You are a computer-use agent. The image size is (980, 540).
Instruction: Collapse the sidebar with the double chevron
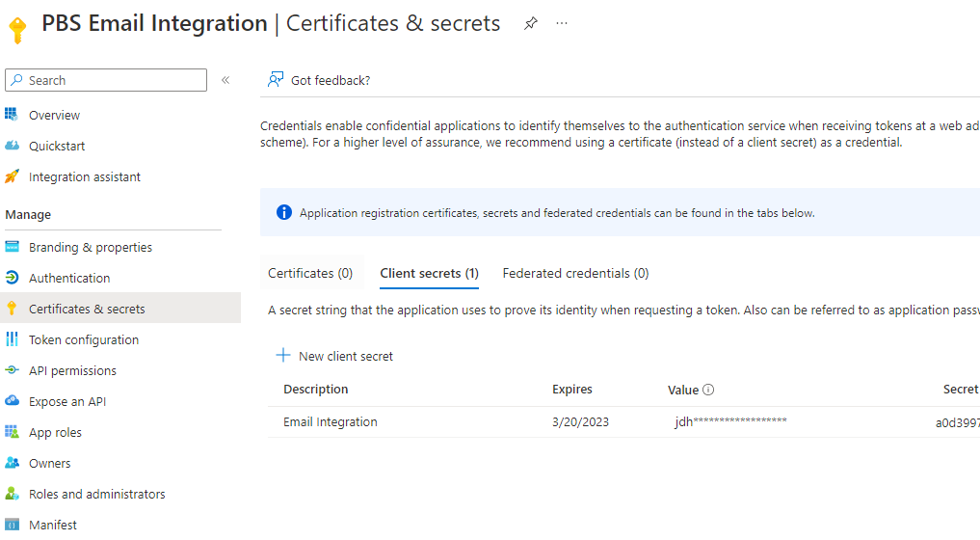pyautogui.click(x=225, y=80)
